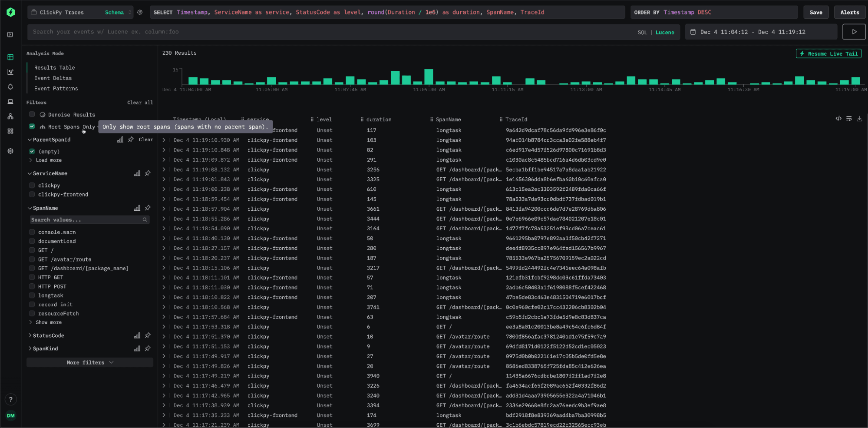Enable the Denoise Results checkbox
The height and width of the screenshot is (428, 868).
coord(32,114)
